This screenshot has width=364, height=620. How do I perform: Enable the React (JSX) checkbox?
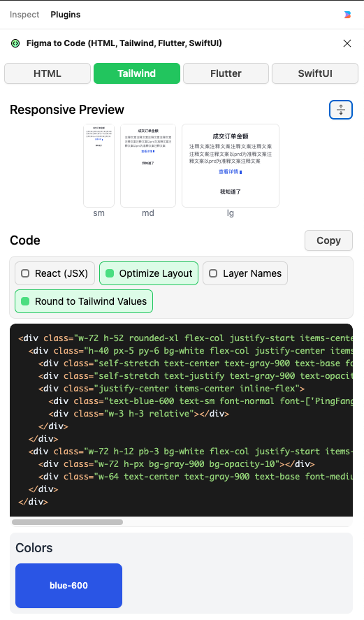55,273
